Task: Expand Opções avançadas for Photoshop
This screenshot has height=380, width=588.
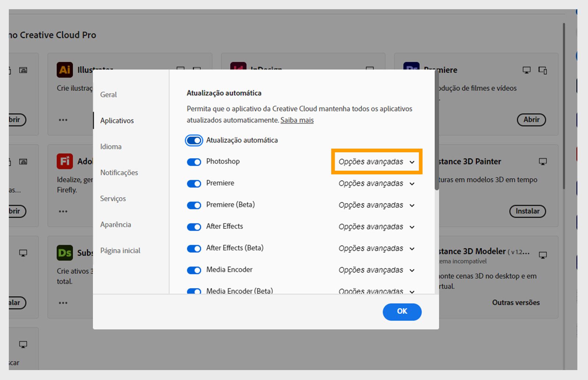Action: point(377,162)
